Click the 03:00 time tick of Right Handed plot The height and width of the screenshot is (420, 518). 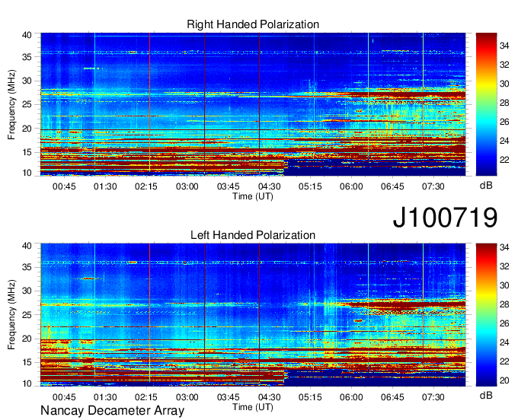pos(187,186)
